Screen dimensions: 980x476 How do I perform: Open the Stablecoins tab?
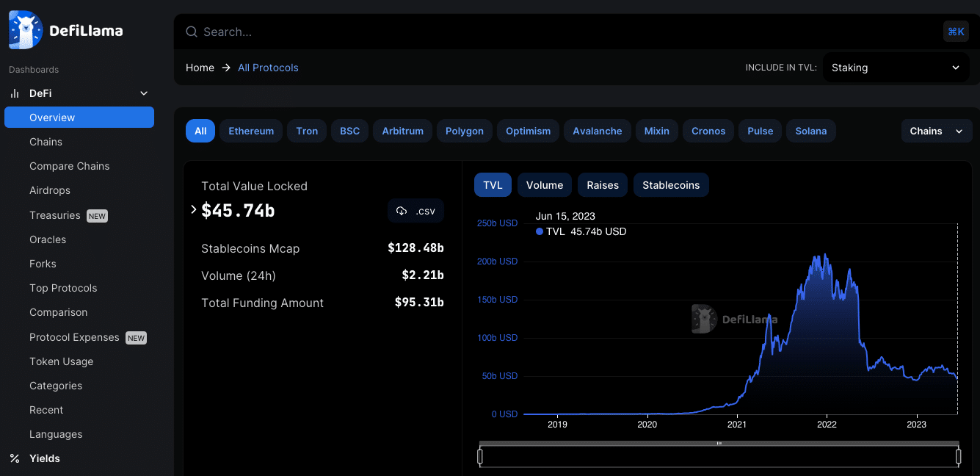point(670,184)
